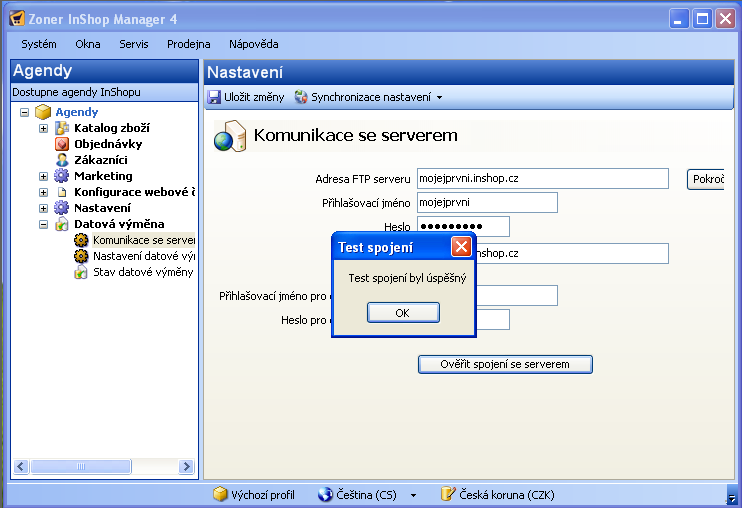Click the Výchozí profil box icon

(x=220, y=494)
